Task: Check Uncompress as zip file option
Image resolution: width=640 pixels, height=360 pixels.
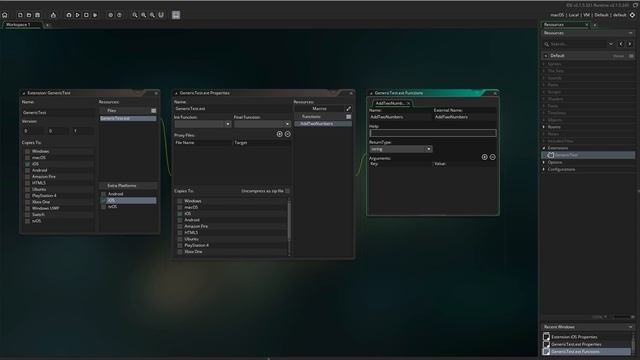Action: click(287, 191)
